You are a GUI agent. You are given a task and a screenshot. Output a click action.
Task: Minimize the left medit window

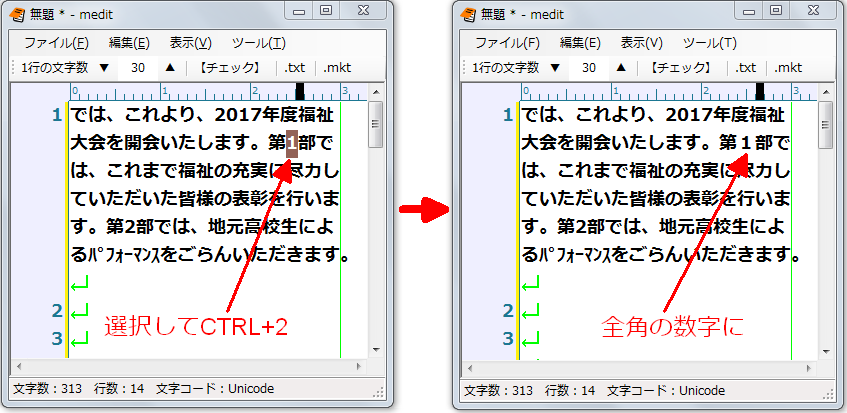pos(300,10)
